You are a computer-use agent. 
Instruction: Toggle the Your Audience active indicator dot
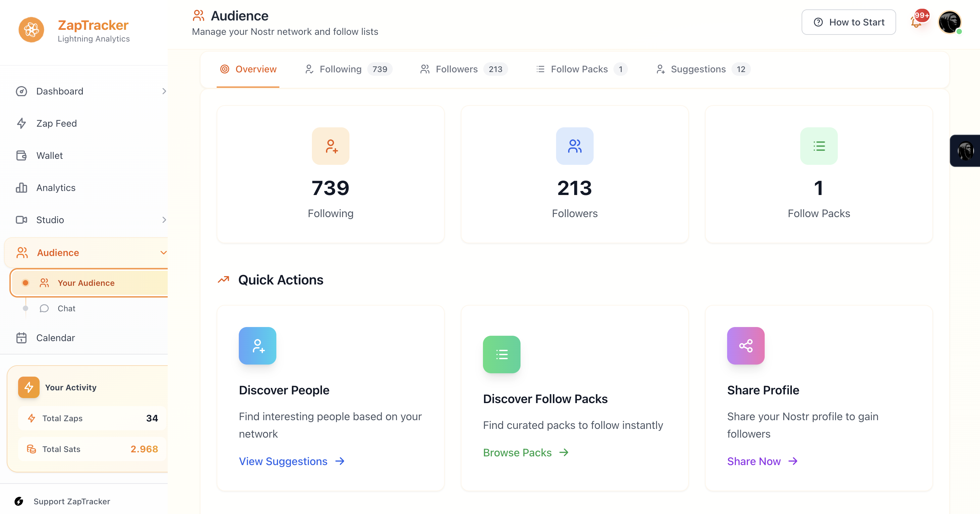[x=25, y=282]
